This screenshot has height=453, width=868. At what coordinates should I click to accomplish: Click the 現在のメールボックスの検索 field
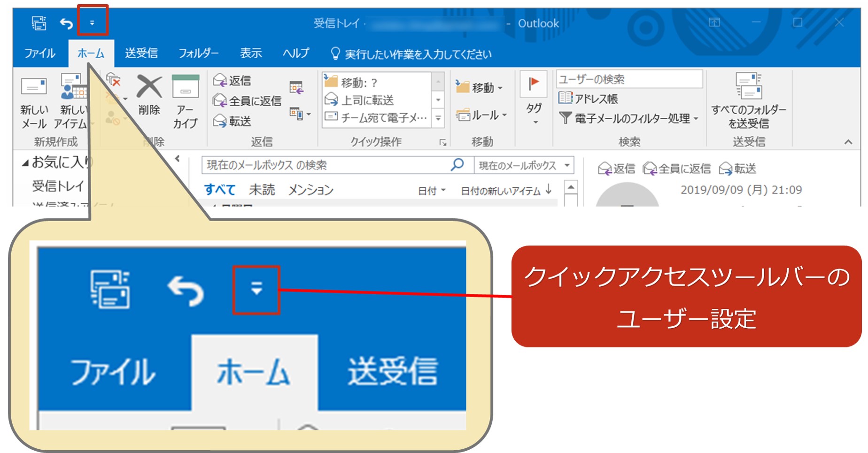tap(325, 165)
